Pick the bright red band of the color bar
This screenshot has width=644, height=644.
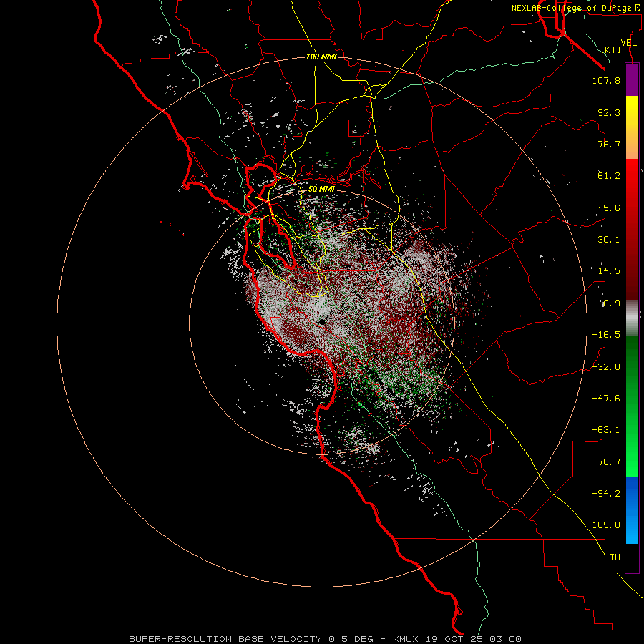(x=632, y=229)
